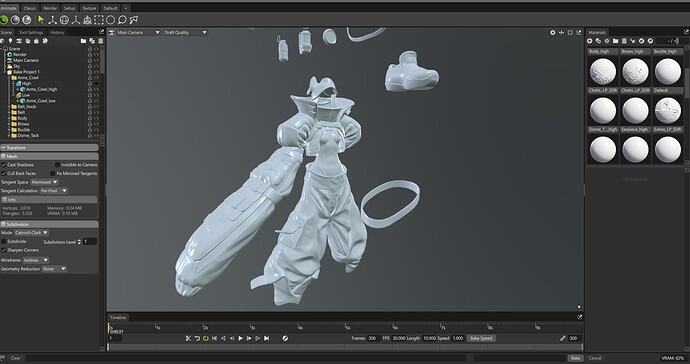Toggle visibility of Main Camera row
Image resolution: width=690 pixels, height=364 pixels.
click(96, 60)
